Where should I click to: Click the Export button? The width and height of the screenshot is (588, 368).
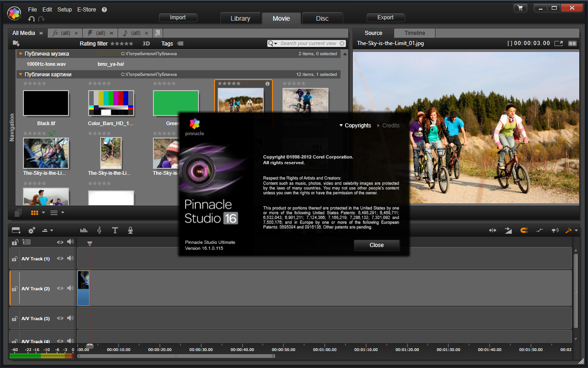385,17
